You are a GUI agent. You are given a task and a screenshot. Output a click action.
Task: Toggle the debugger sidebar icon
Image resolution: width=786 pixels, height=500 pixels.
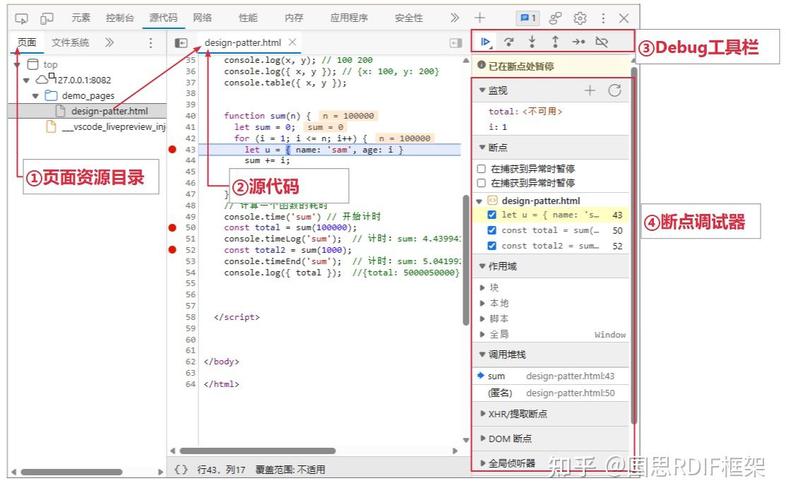click(456, 43)
